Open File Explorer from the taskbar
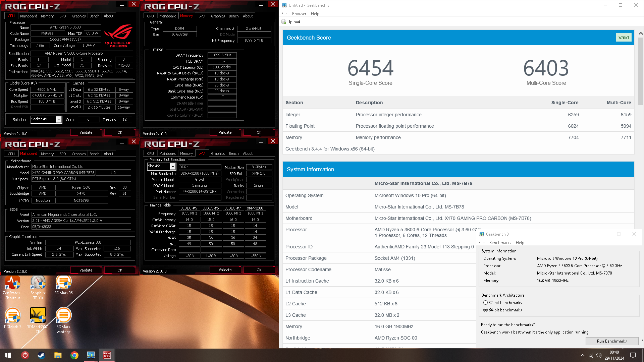 pos(58,355)
